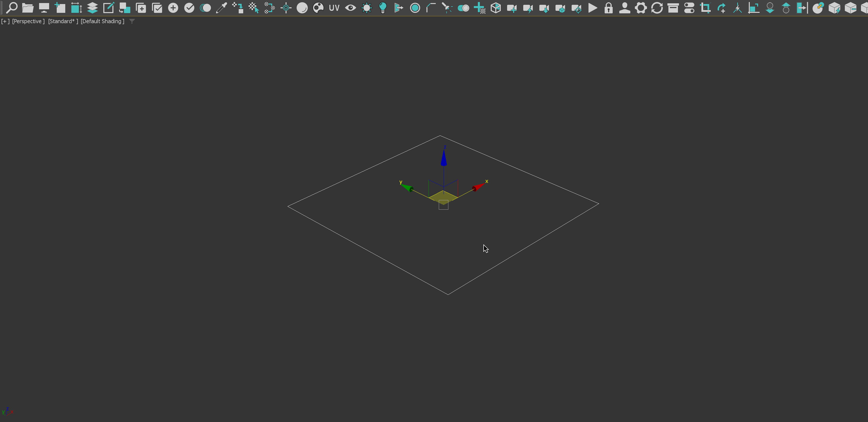Click the viewport filter funnel icon
The height and width of the screenshot is (422, 868).
(x=132, y=21)
